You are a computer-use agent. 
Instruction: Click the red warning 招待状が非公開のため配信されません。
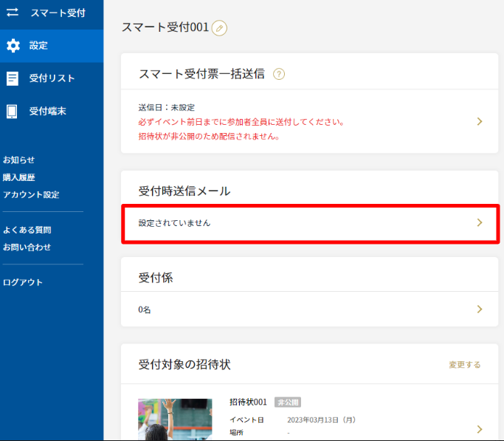(x=209, y=137)
